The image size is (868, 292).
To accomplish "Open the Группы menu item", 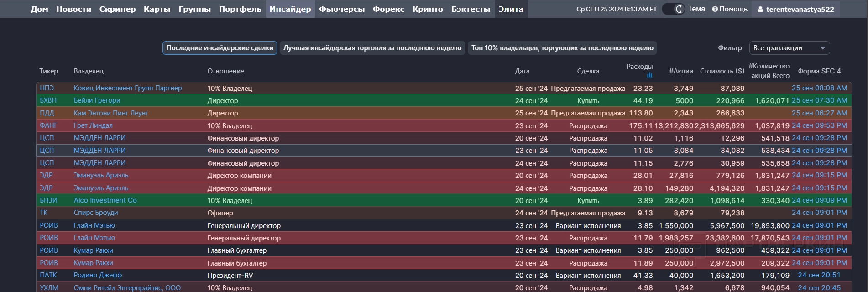I will click(194, 9).
